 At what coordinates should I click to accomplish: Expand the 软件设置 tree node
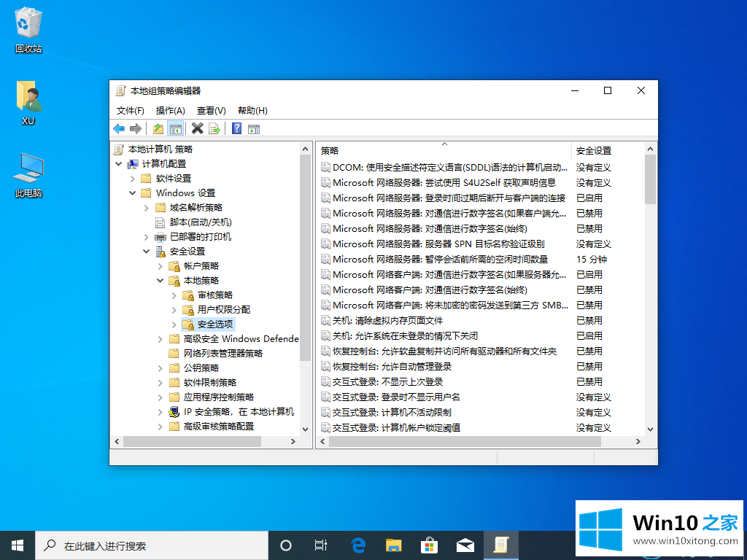tap(133, 179)
